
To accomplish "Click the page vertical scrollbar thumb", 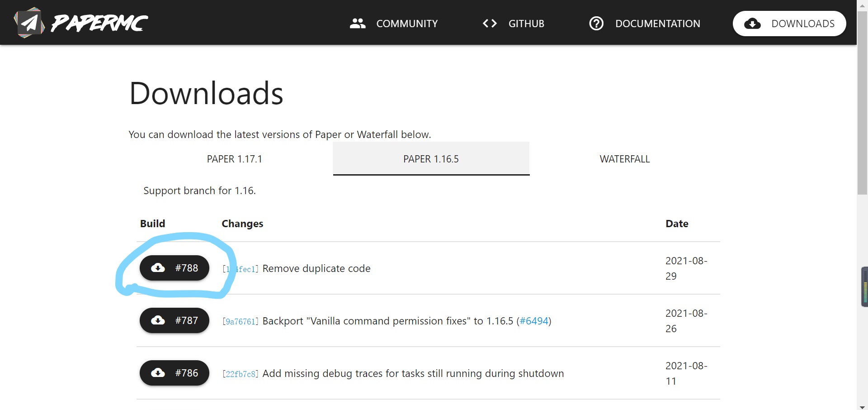I will (x=862, y=104).
